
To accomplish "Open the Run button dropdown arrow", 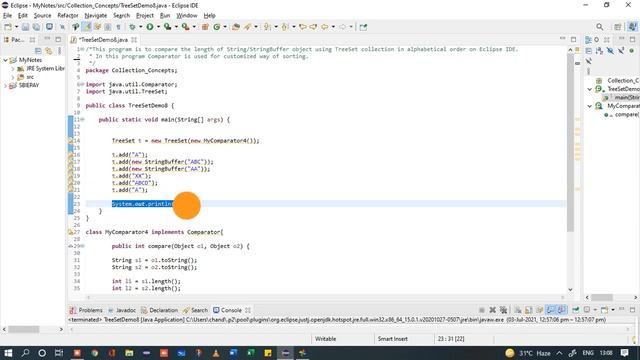I will [158, 27].
